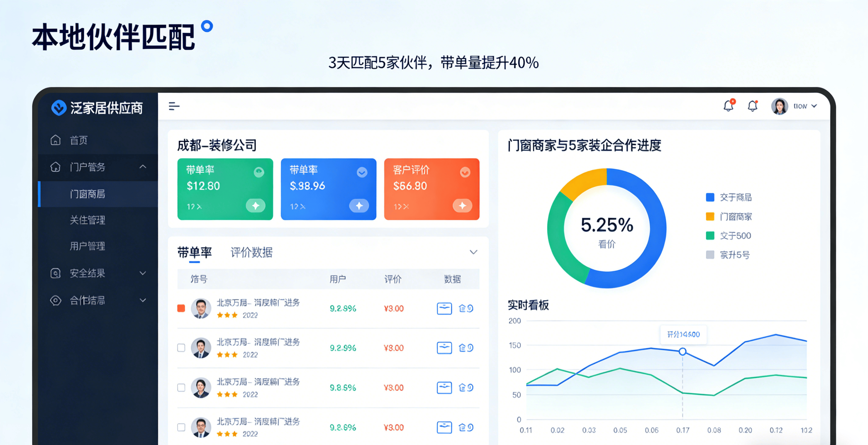Viewport: 868px width, 445px height.
Task: Click the card icon in first table row
Action: click(x=444, y=308)
